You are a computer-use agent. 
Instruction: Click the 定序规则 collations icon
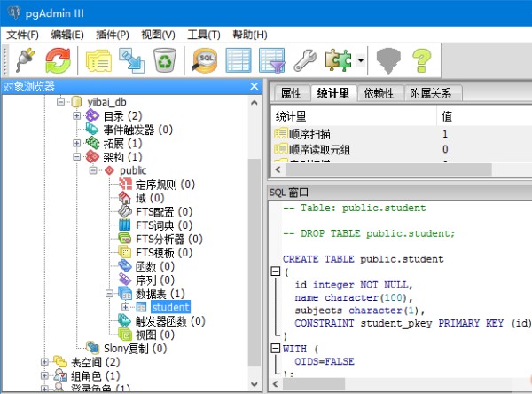(125, 184)
